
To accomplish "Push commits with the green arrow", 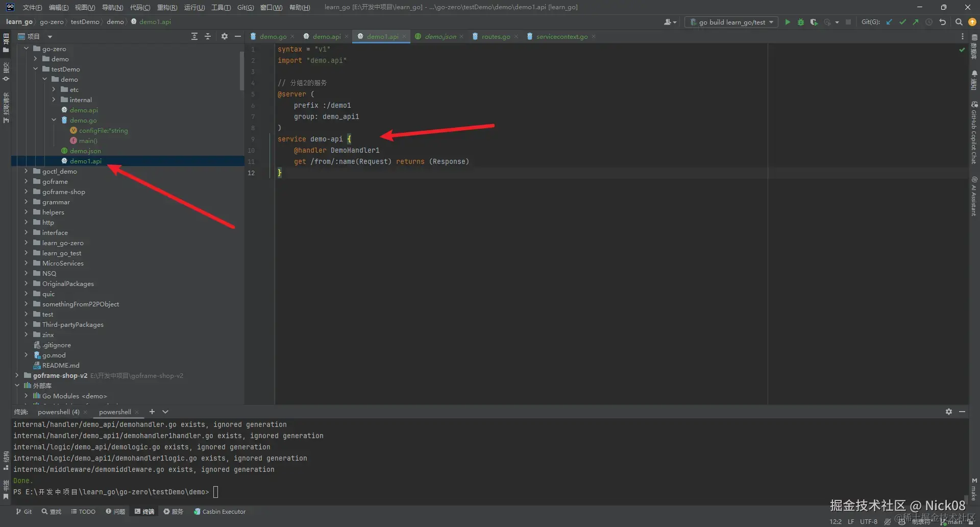I will point(916,22).
